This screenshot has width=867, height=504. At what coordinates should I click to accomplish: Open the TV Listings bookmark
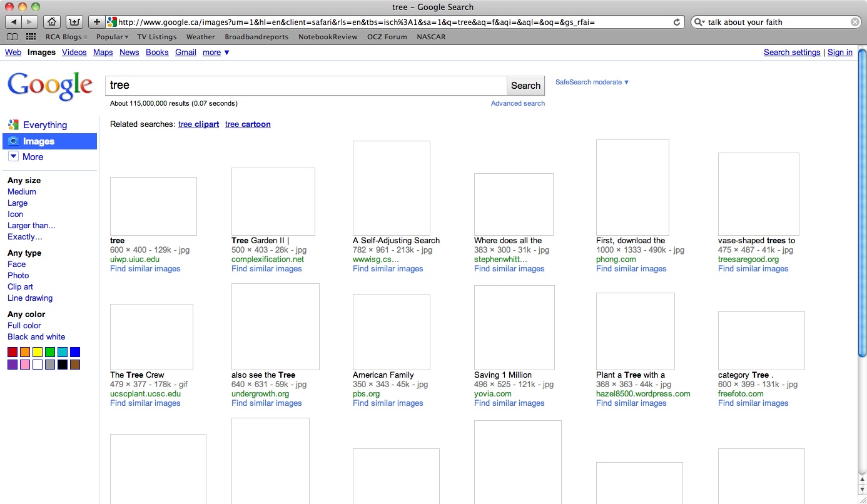coord(157,37)
